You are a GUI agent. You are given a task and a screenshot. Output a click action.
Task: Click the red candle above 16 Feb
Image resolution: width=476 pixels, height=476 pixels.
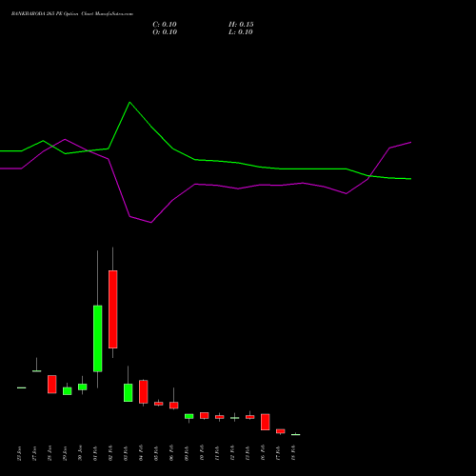(x=266, y=422)
